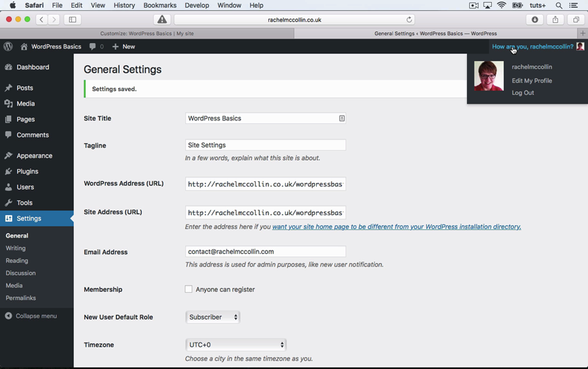Click the home icon beside WordPress Basics
The width and height of the screenshot is (588, 369).
(x=24, y=46)
